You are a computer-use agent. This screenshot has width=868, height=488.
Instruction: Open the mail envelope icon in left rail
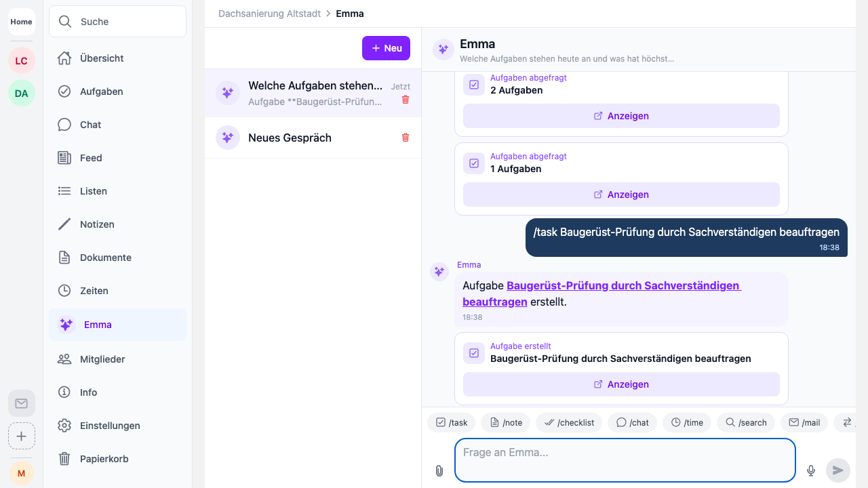pyautogui.click(x=22, y=403)
